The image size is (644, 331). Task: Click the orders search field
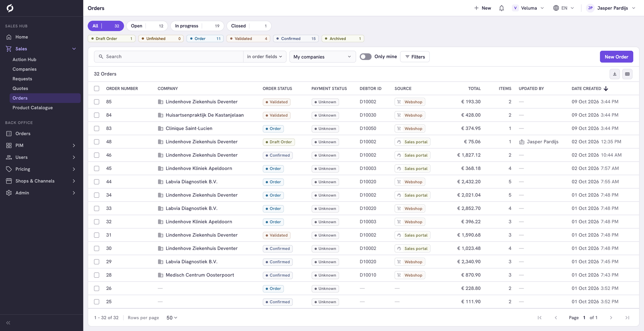(169, 57)
